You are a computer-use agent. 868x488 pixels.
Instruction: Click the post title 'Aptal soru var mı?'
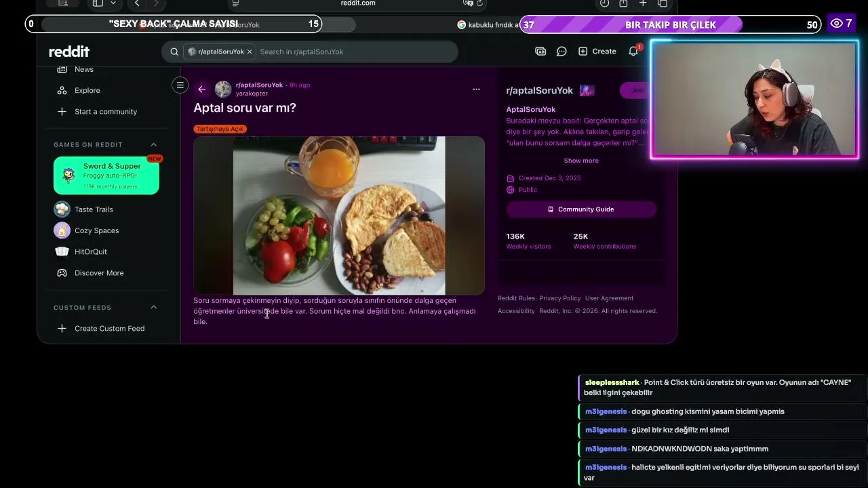point(245,108)
